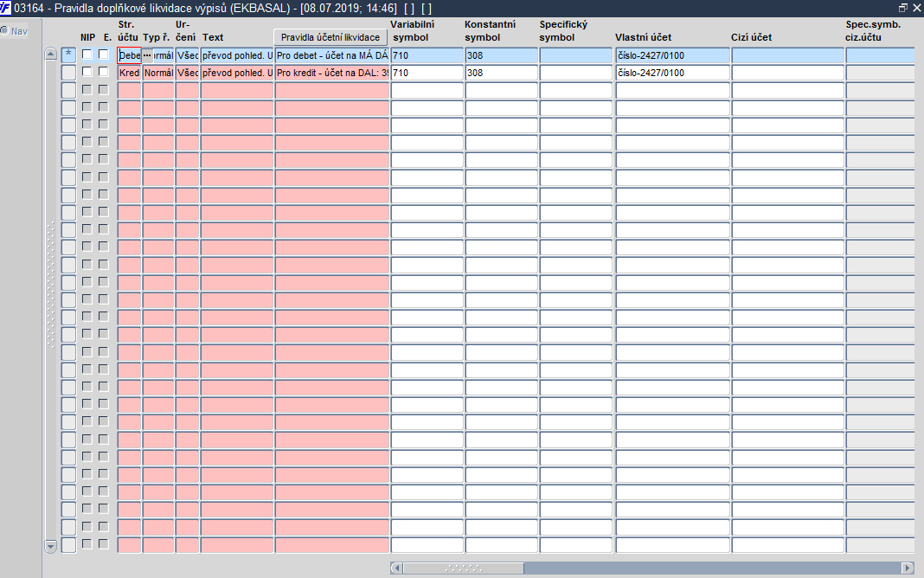The height and width of the screenshot is (578, 924).
Task: Click 'převod pohled. U' text in Debet row
Action: pyautogui.click(x=237, y=55)
